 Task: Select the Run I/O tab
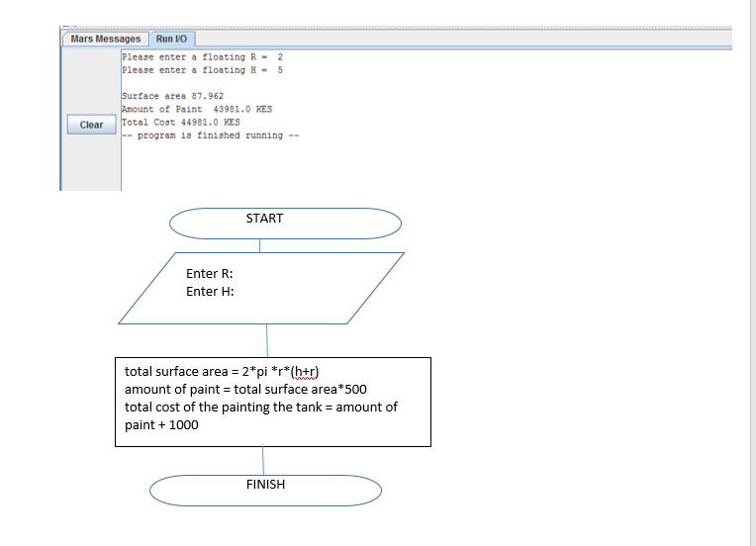point(172,39)
